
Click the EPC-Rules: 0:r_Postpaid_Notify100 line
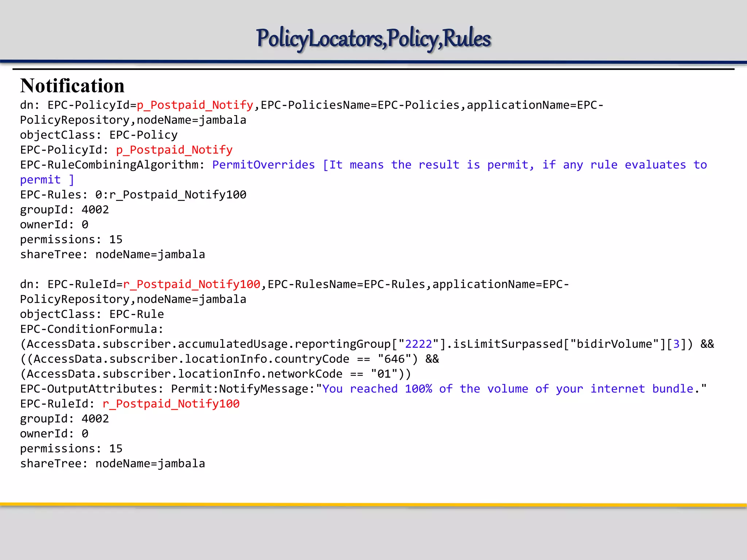tap(133, 195)
